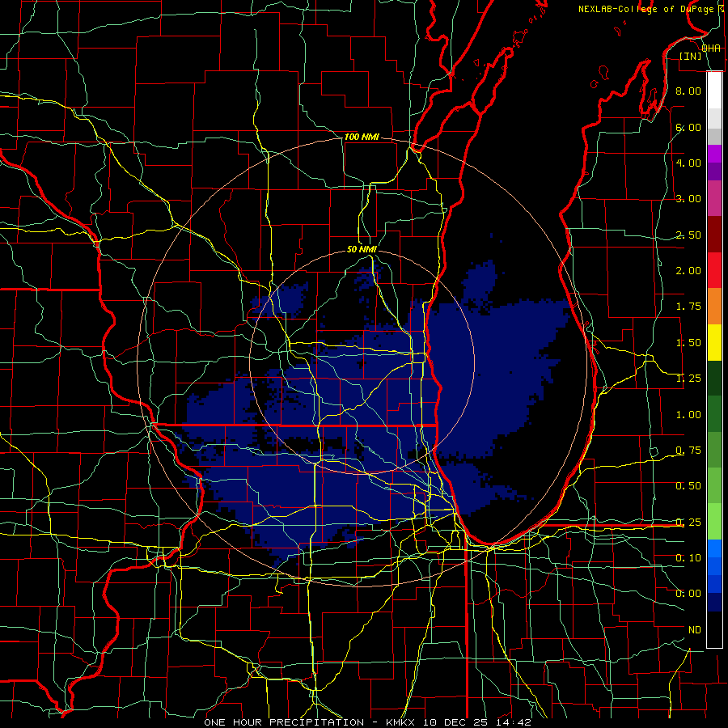Image resolution: width=728 pixels, height=728 pixels.
Task: Click the 6.00 legend value
Action: coord(688,127)
